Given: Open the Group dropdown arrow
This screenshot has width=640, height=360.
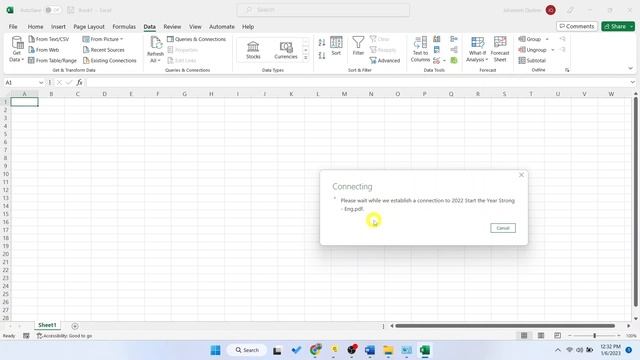Looking at the screenshot, I should 547,39.
